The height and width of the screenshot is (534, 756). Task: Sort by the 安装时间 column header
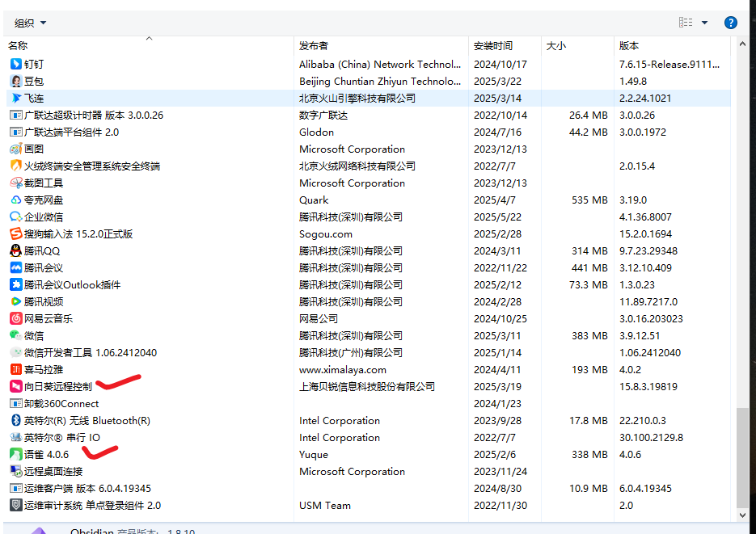point(505,46)
